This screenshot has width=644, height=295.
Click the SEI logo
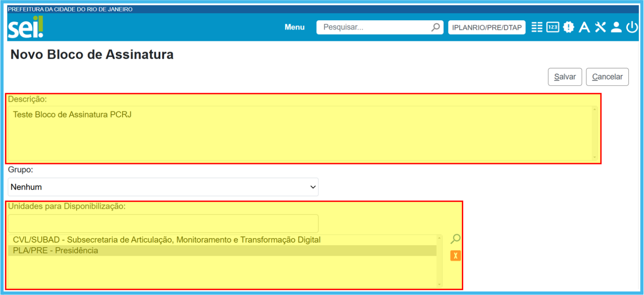(x=25, y=27)
